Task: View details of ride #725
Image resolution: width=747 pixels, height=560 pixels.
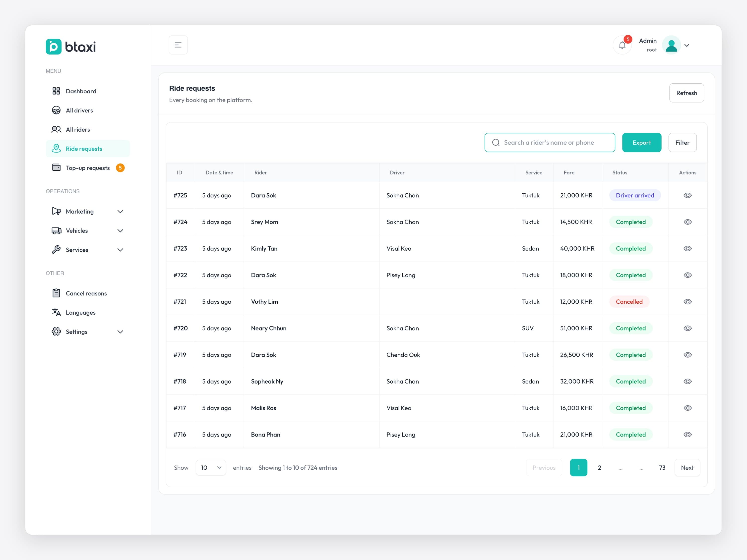Action: click(x=687, y=195)
